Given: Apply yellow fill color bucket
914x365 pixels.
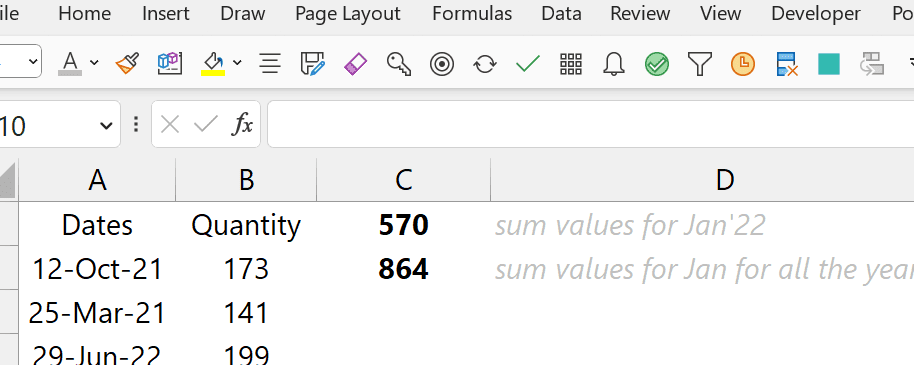Looking at the screenshot, I should [x=213, y=63].
